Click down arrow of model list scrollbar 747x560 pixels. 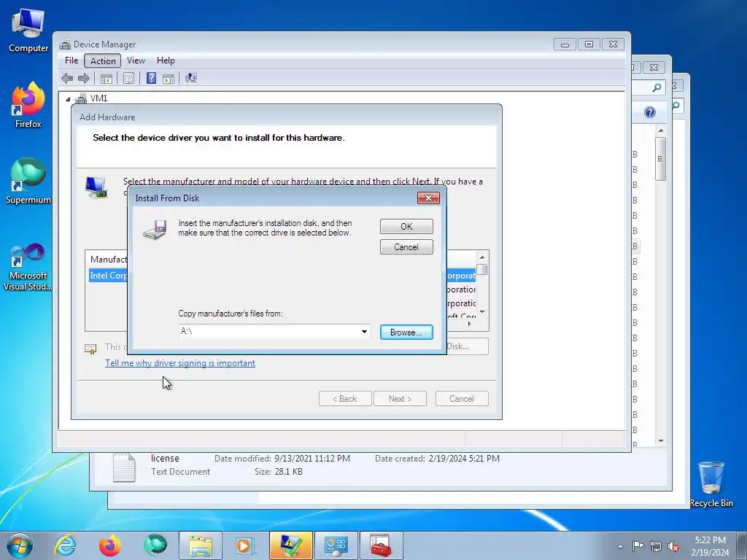coord(482,312)
